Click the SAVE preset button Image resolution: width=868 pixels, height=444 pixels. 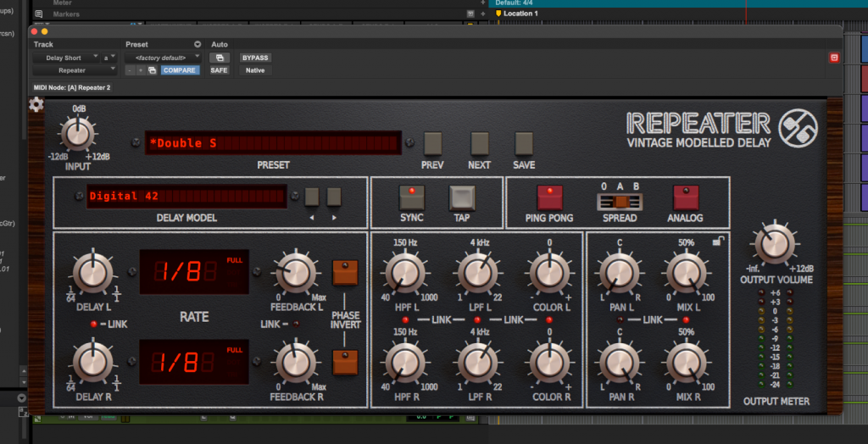pyautogui.click(x=524, y=143)
